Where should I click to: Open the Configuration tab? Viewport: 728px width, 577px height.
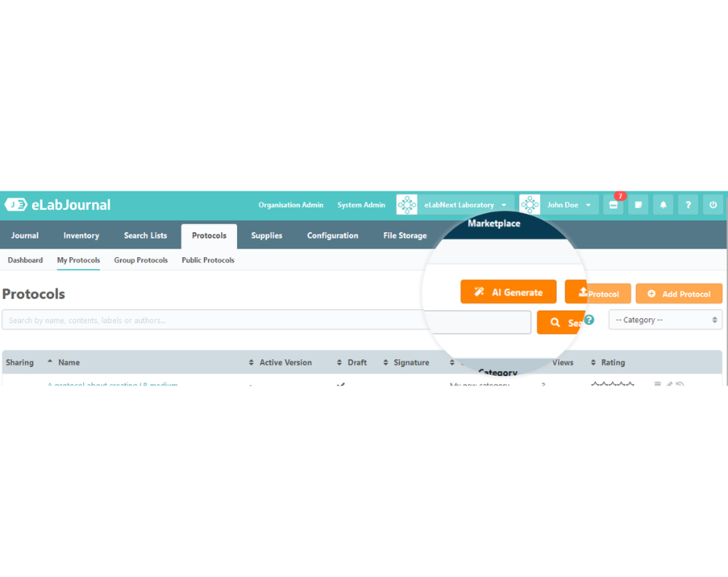[333, 236]
